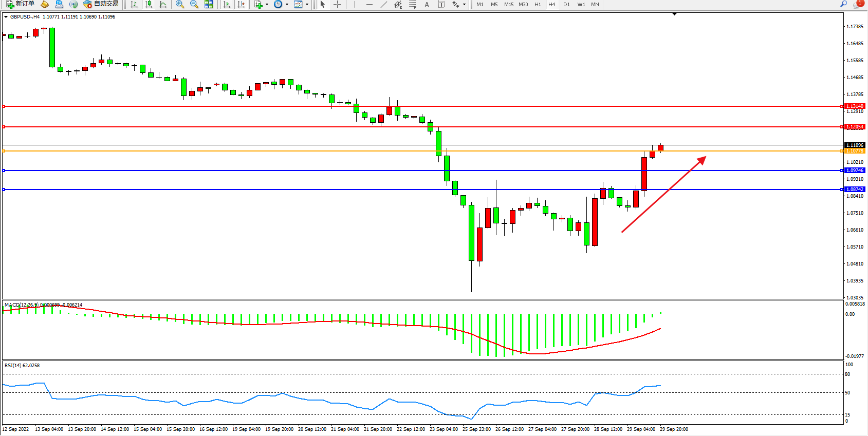Zoom out of the chart
Image resolution: width=868 pixels, height=436 pixels.
coord(194,4)
